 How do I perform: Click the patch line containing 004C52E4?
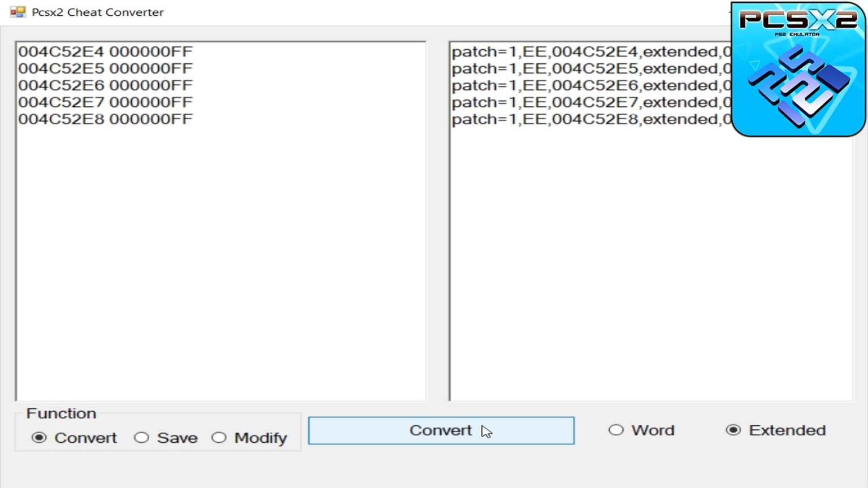point(588,51)
